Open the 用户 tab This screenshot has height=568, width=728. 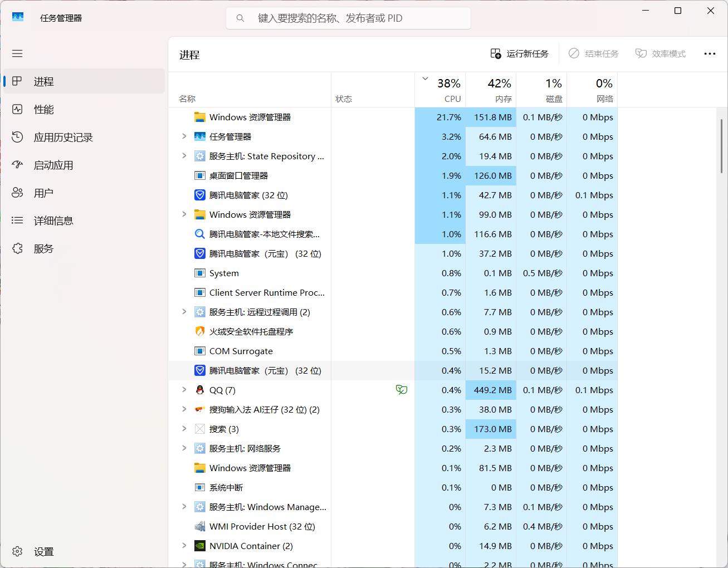(84, 193)
